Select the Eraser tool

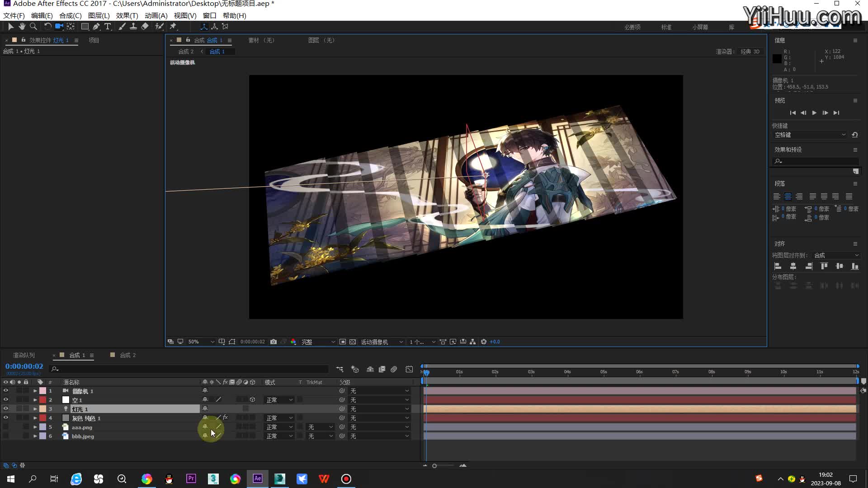(x=145, y=27)
